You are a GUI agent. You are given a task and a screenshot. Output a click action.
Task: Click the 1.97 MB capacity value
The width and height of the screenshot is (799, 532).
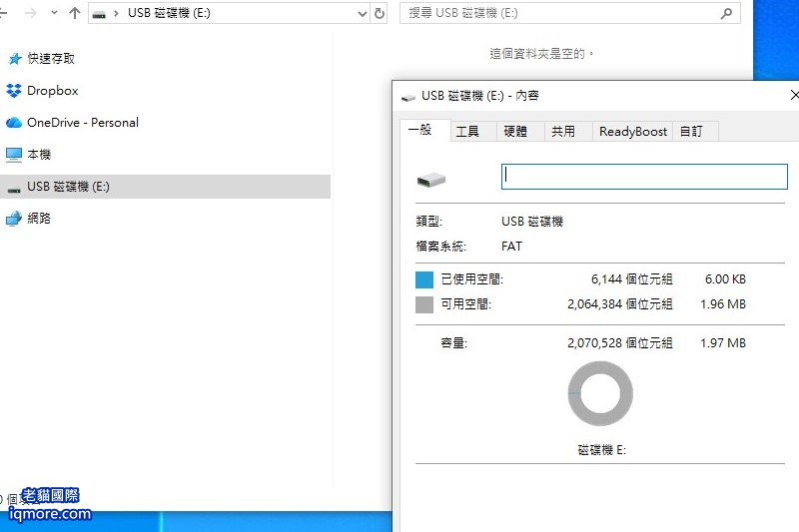(x=722, y=343)
